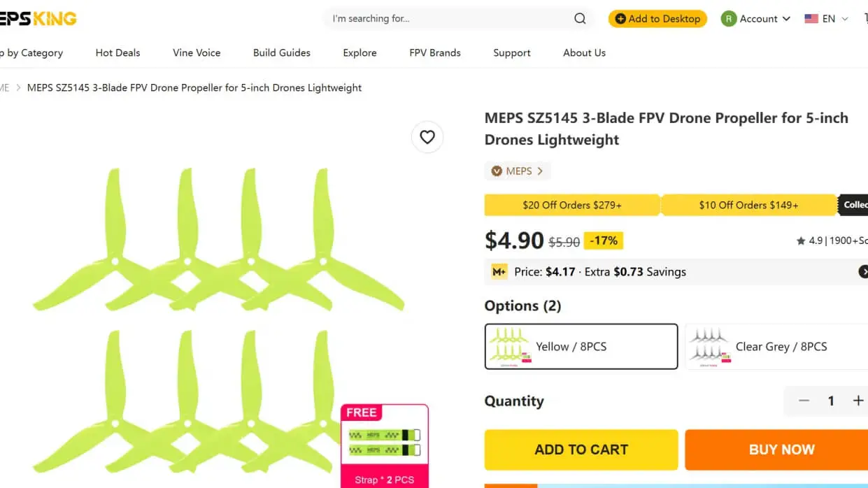This screenshot has height=488, width=868.
Task: Click the MEPS brand logo badge
Action: click(x=497, y=171)
